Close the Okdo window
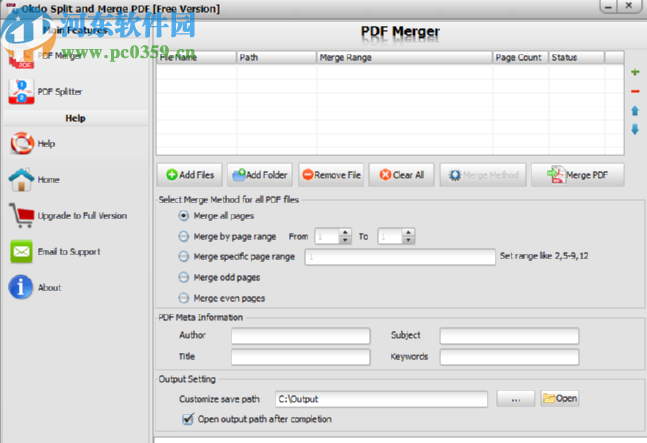 628,6
